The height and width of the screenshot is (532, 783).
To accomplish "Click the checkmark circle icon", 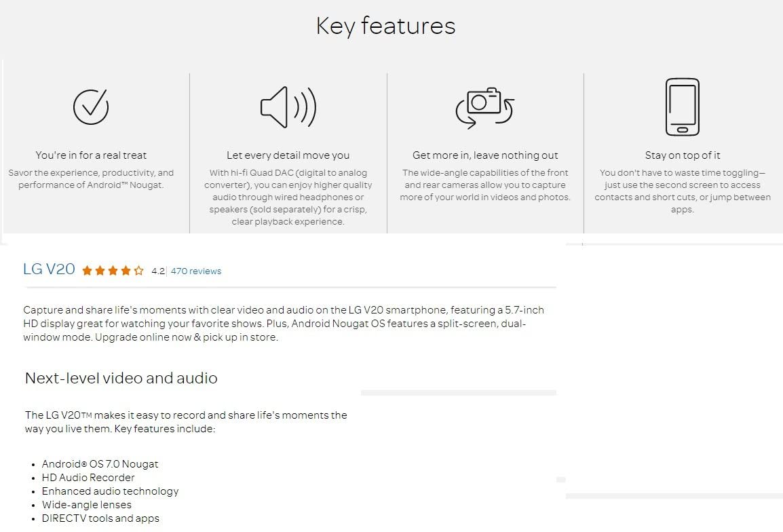I will point(91,107).
